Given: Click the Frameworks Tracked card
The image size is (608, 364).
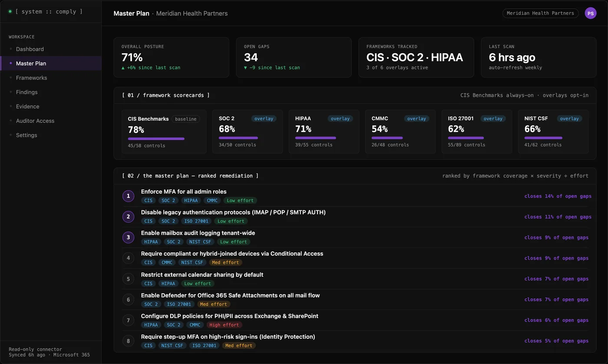Looking at the screenshot, I should (416, 57).
